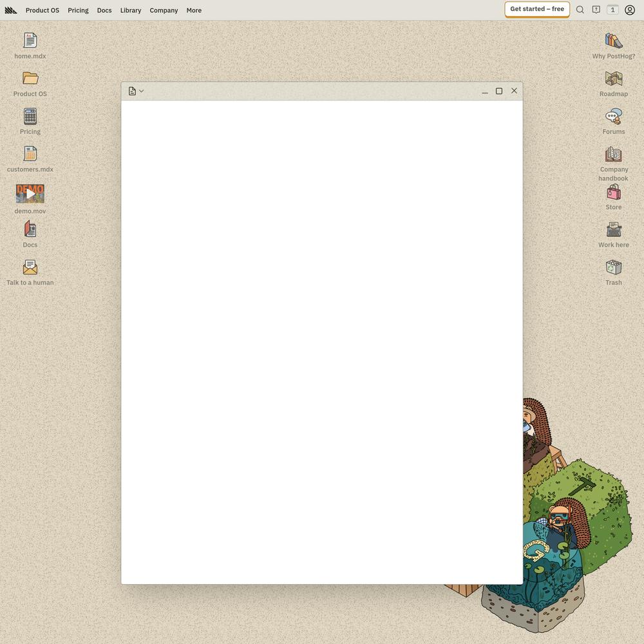Screen dimensions: 644x644
Task: Open the Product OS menu
Action: (x=43, y=10)
